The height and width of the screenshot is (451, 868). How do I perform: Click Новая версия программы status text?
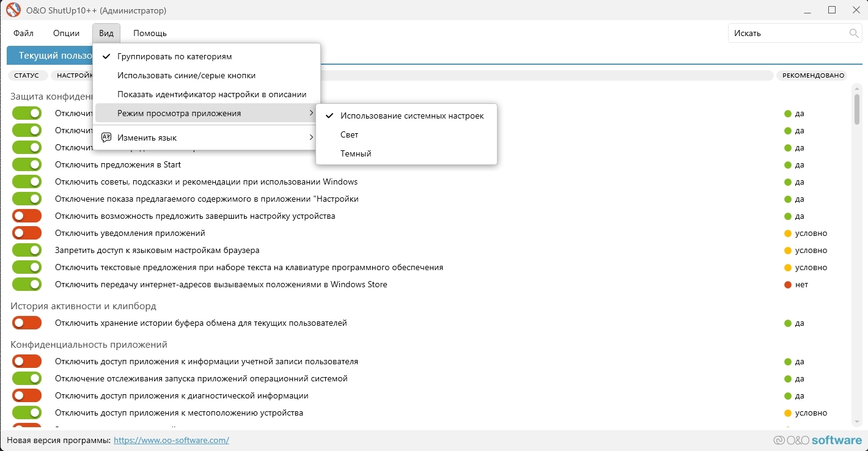pos(59,440)
